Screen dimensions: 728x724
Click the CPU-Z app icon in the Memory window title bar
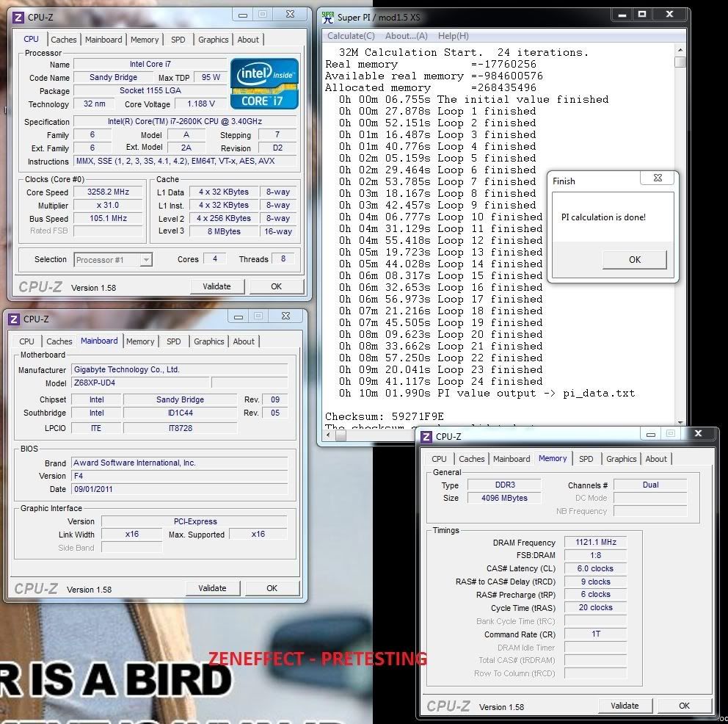(x=426, y=437)
